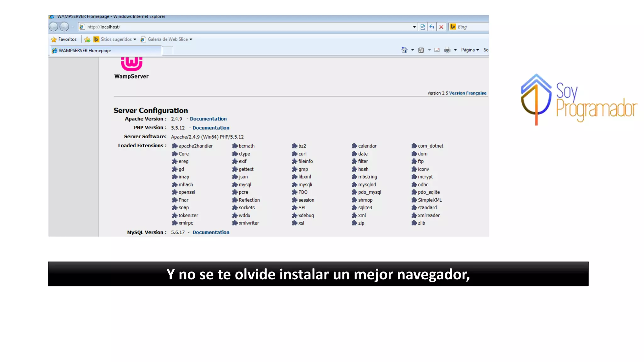
Task: Select the WAMPSERVER Homepage tab
Action: tap(106, 50)
